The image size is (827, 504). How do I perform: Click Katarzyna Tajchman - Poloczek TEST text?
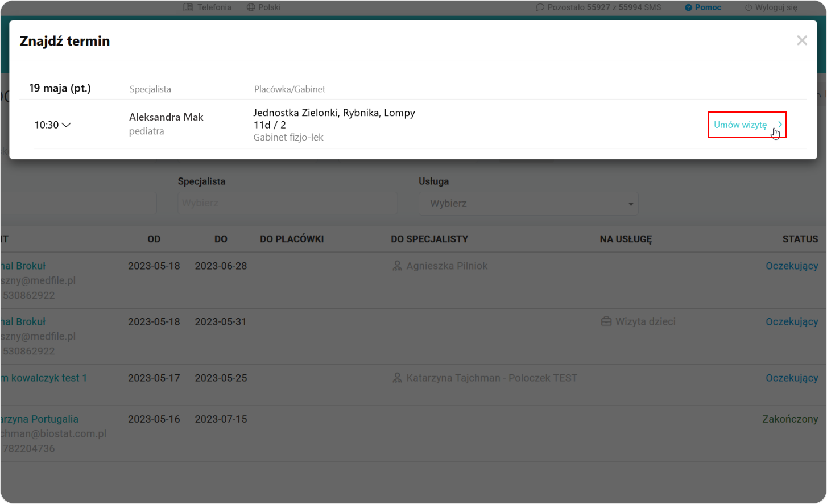(492, 378)
